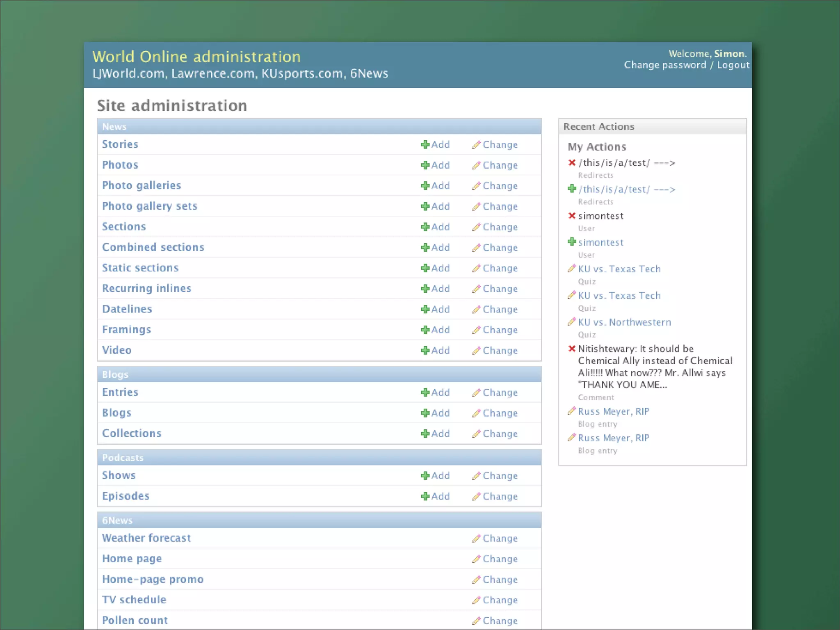840x630 pixels.
Task: Open the Combined sections model link
Action: point(153,247)
